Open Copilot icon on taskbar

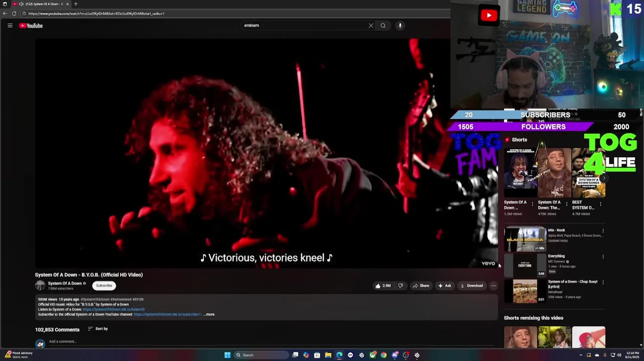click(x=306, y=355)
